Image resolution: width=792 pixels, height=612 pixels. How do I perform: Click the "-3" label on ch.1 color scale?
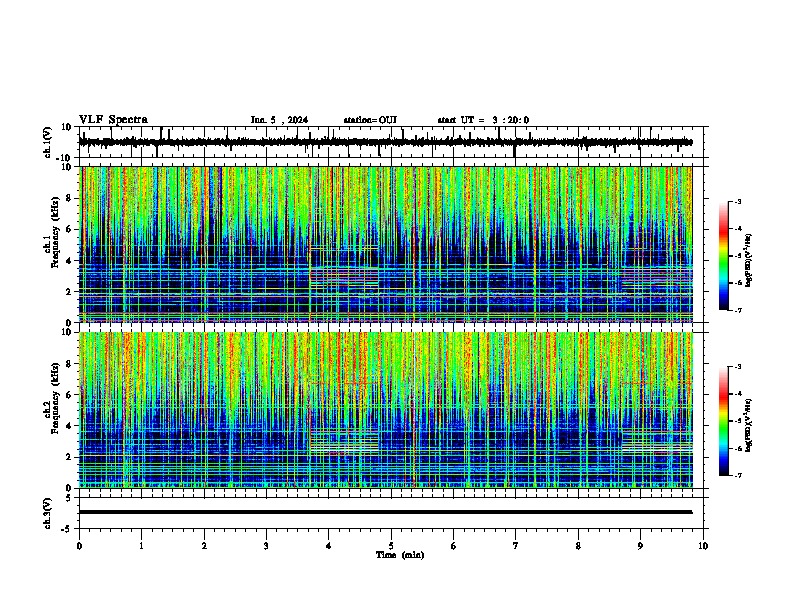(x=737, y=202)
